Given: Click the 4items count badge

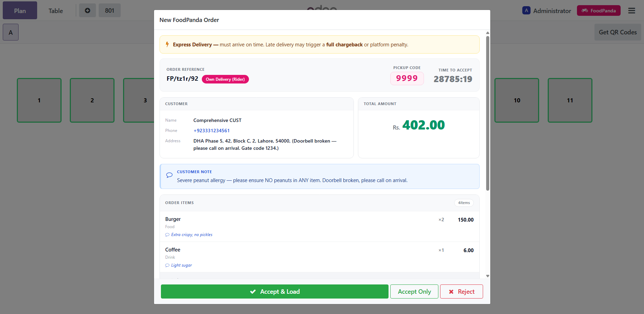Looking at the screenshot, I should tap(464, 203).
